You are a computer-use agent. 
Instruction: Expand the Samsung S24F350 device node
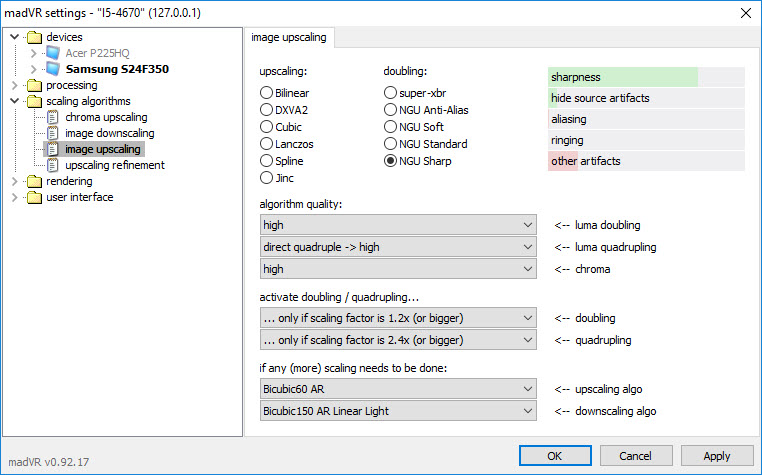(x=34, y=69)
